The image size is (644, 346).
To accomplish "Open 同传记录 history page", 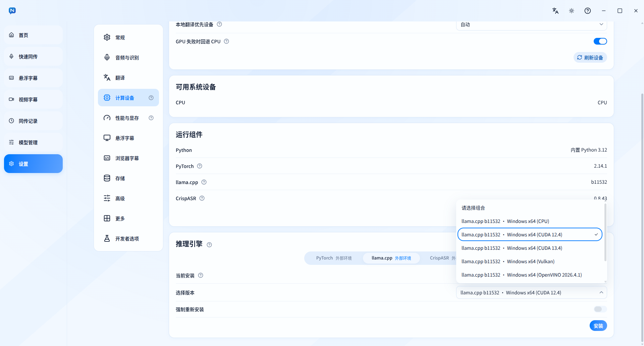I will [x=33, y=121].
